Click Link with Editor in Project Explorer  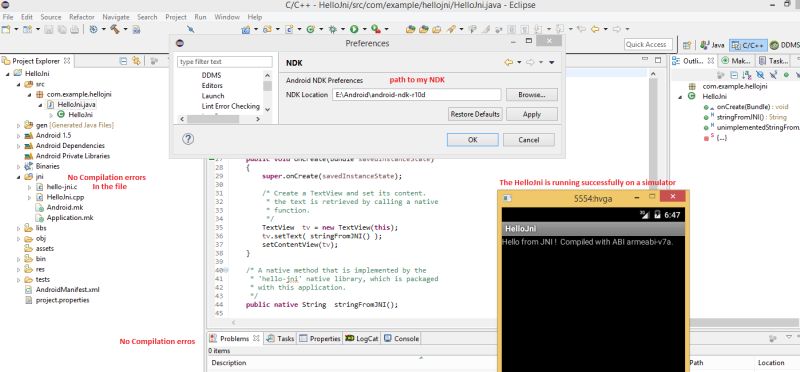point(136,61)
